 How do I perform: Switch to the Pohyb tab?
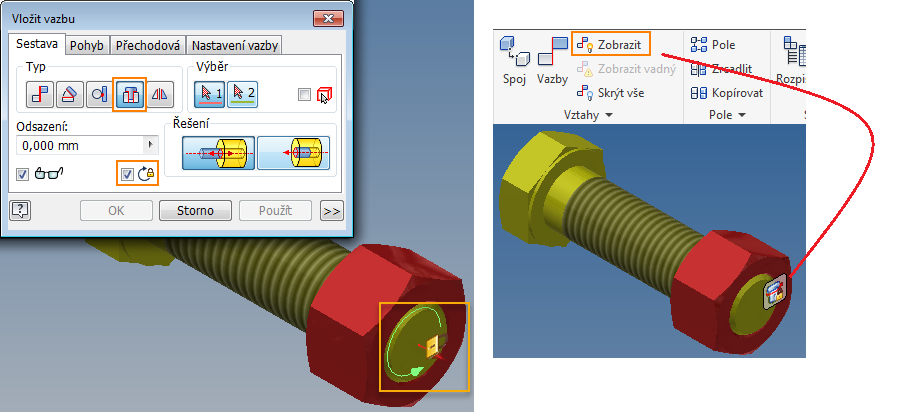[86, 45]
